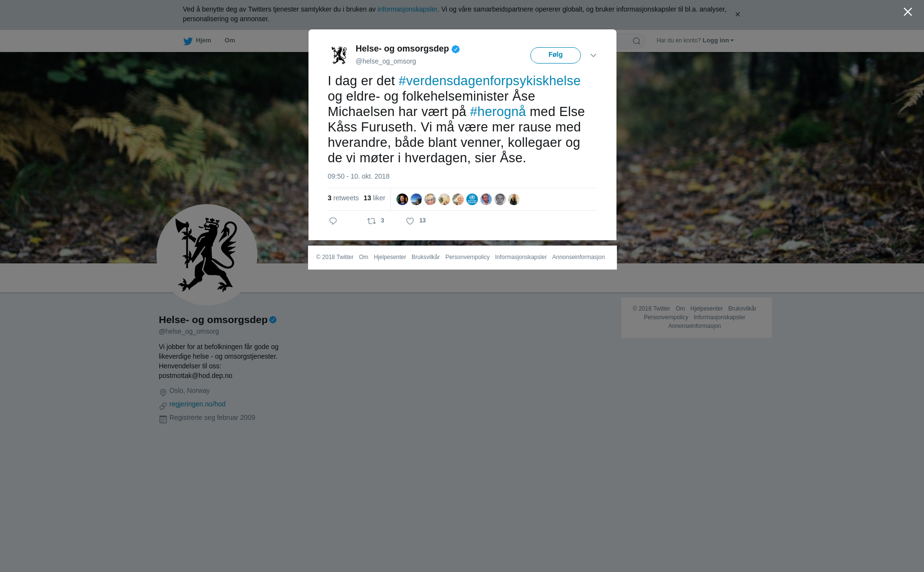This screenshot has width=924, height=572.
Task: Expand the Logg inn dropdown
Action: (x=718, y=40)
